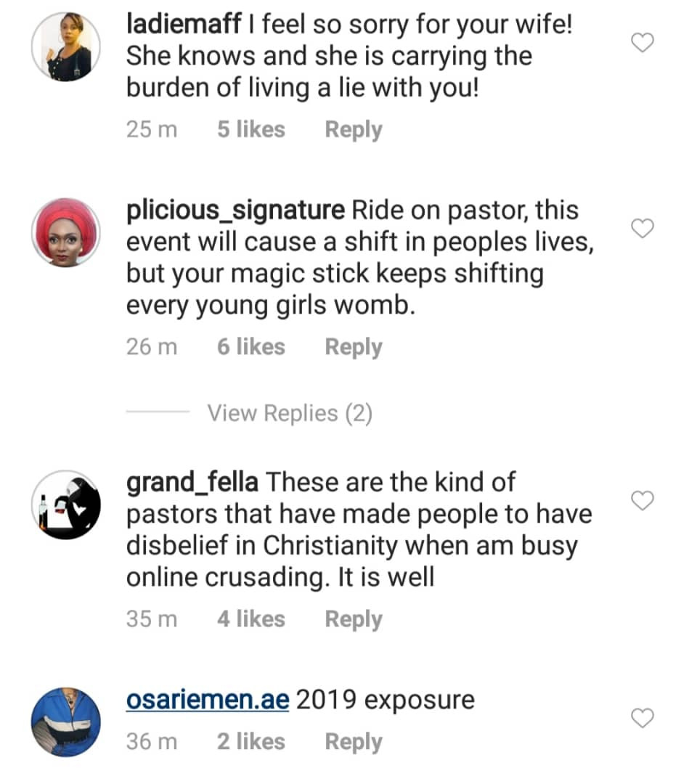Visit plicious_signature's profile via username
The height and width of the screenshot is (784, 697).
(235, 211)
